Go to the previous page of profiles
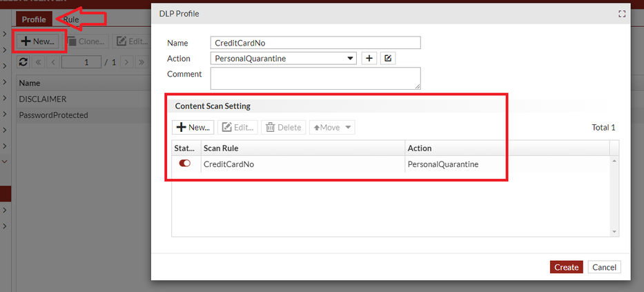 pyautogui.click(x=52, y=62)
